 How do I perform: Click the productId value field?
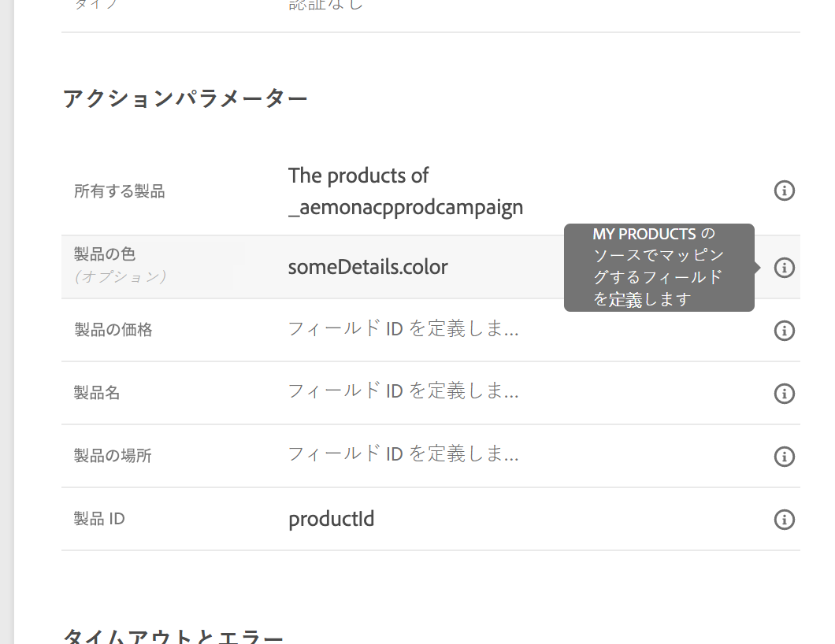tap(332, 520)
